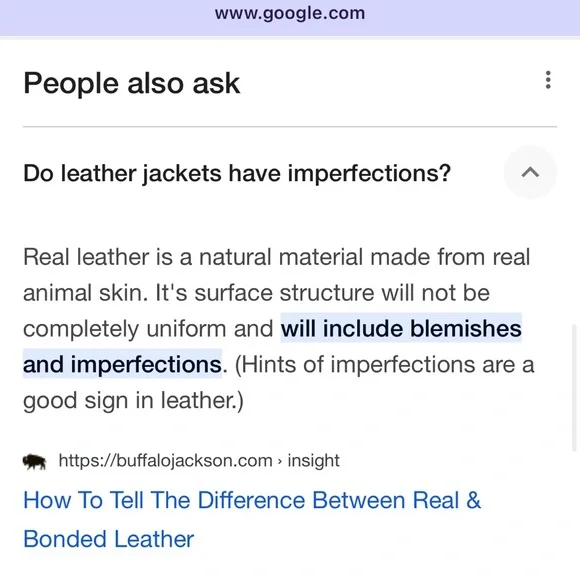This screenshot has height=580, width=580.
Task: Click 'Bonded Leather' in the result title
Action: [x=108, y=539]
